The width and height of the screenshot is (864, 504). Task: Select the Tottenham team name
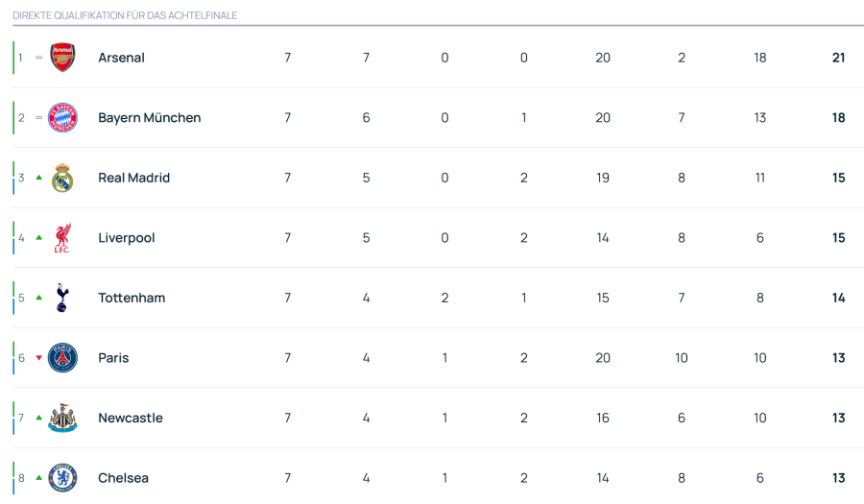132,298
